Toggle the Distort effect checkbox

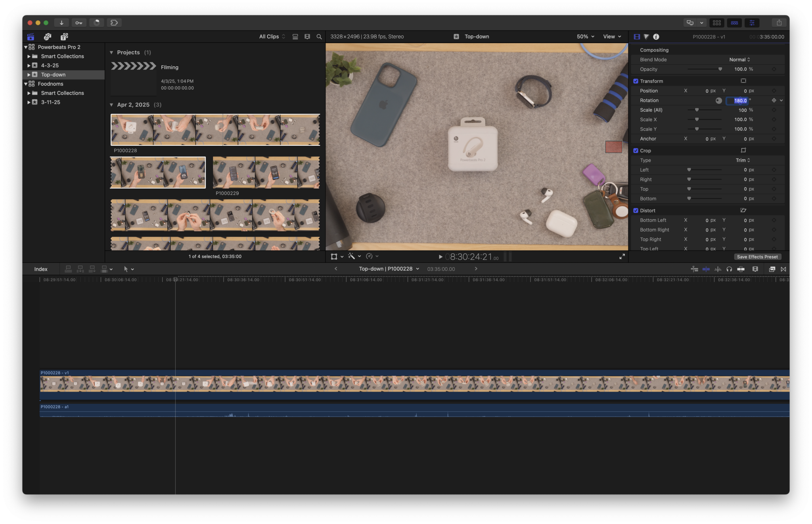click(x=636, y=210)
